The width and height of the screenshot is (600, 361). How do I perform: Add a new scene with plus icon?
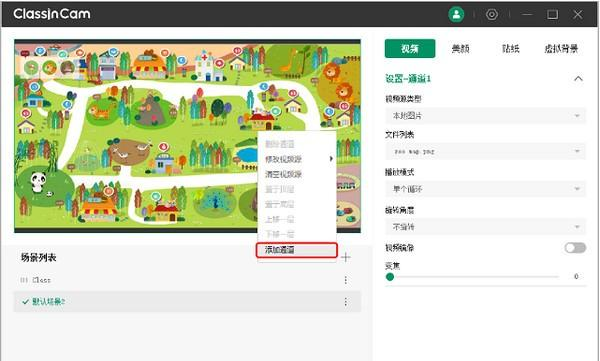point(346,257)
